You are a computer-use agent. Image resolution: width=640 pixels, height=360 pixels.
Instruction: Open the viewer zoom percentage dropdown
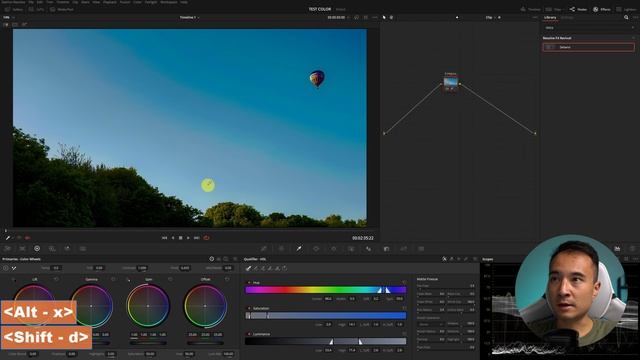coord(8,18)
